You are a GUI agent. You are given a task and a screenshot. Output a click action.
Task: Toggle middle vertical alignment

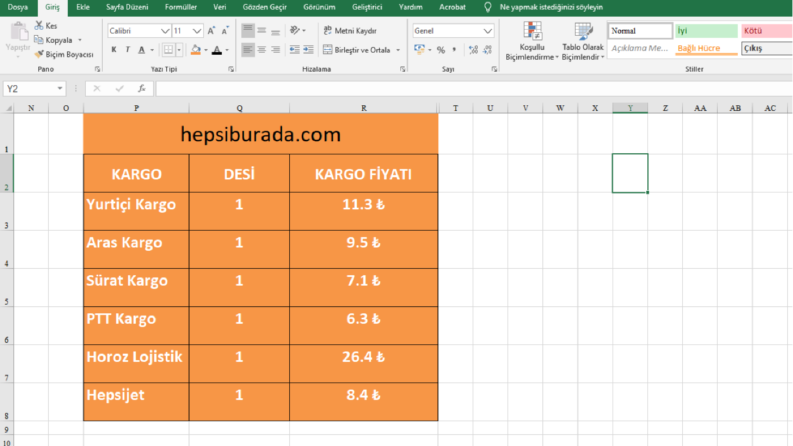tap(261, 30)
